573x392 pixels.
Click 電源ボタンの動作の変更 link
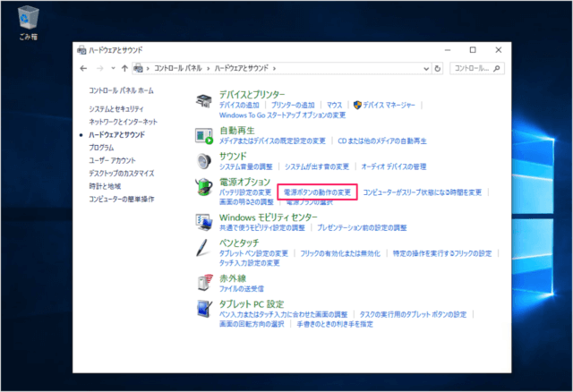tap(317, 192)
